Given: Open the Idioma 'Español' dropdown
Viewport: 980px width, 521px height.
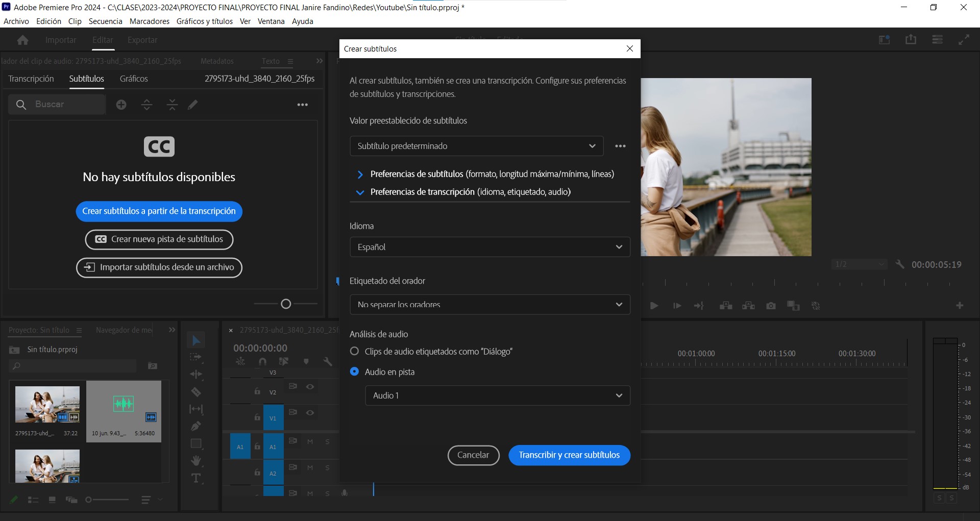Looking at the screenshot, I should 490,247.
